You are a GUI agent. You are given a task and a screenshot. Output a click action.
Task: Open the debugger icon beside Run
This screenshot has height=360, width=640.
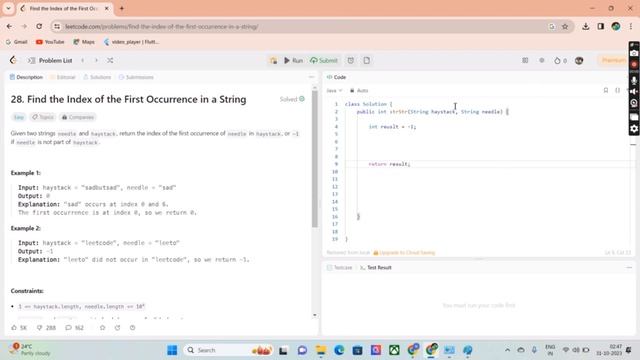pyautogui.click(x=273, y=60)
